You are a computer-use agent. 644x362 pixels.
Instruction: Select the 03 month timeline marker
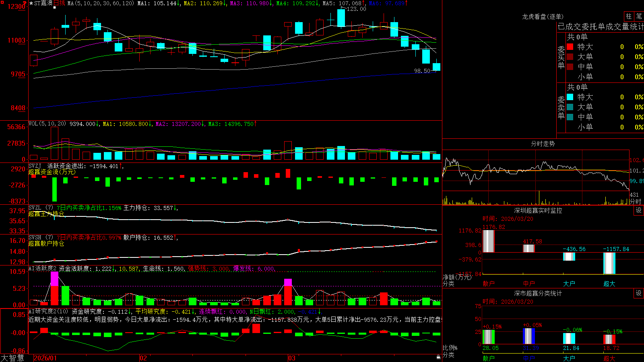[292, 358]
